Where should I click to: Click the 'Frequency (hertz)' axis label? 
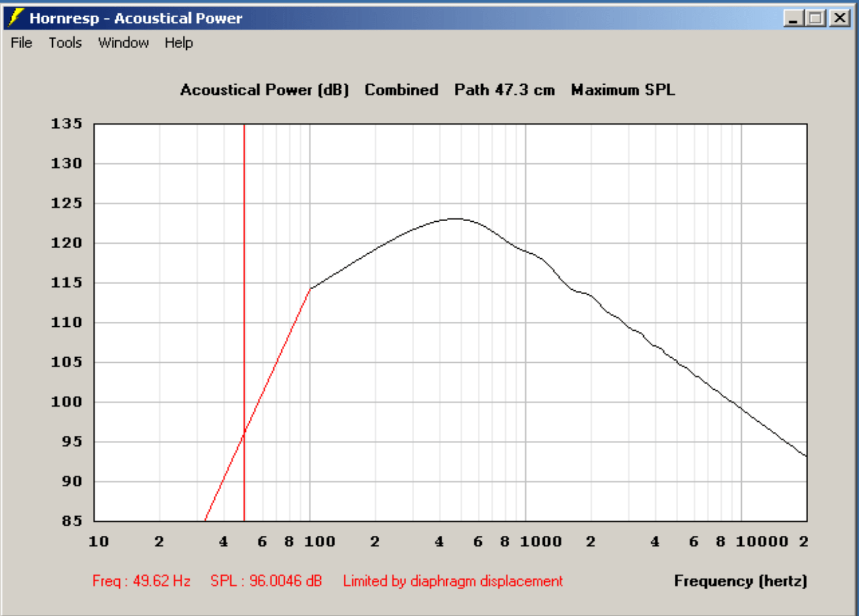click(740, 581)
